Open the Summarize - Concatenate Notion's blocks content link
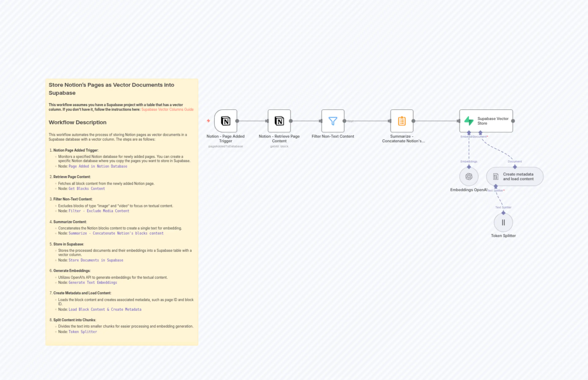 click(x=116, y=233)
